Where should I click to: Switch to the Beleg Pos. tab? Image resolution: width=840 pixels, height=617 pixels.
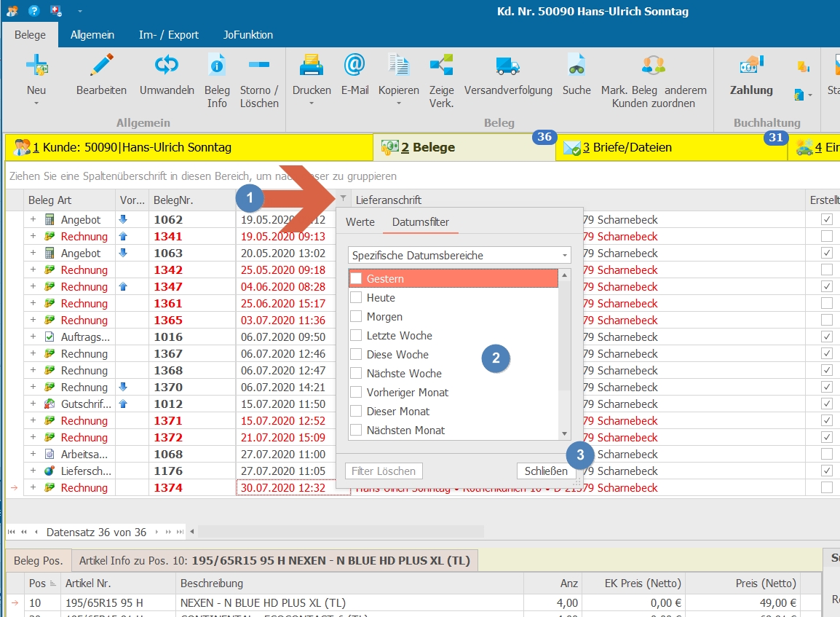tap(38, 561)
